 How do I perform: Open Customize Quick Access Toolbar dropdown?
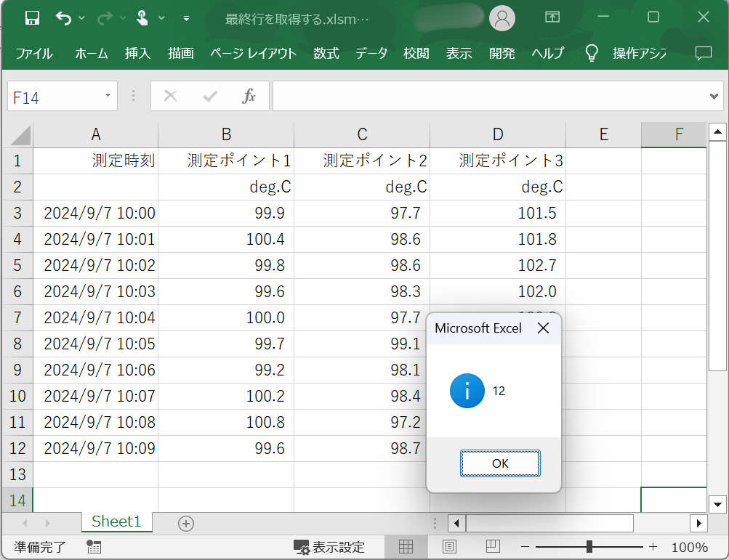(x=187, y=19)
